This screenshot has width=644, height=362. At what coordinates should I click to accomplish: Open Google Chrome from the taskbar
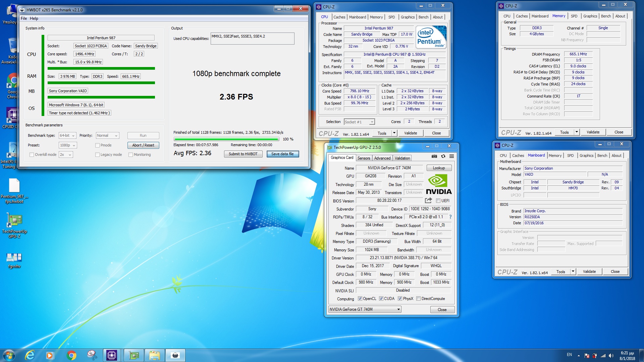[71, 355]
